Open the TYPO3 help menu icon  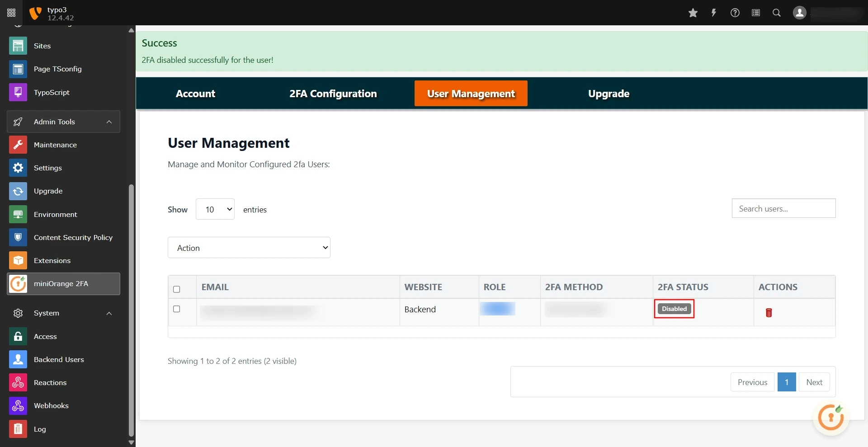[x=735, y=13]
